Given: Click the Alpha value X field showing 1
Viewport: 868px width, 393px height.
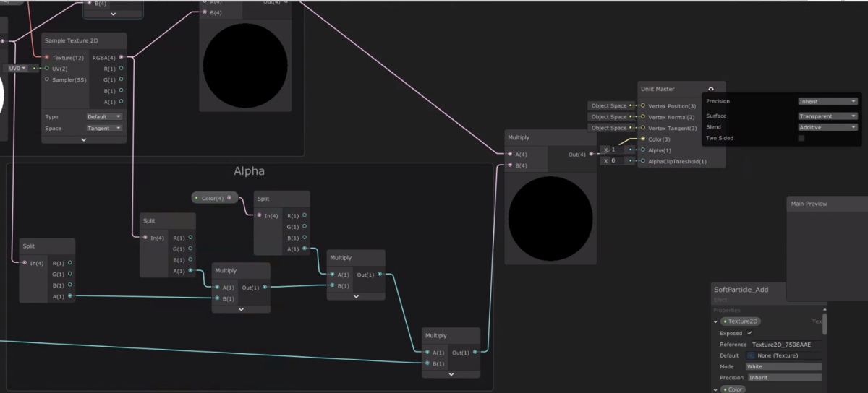Looking at the screenshot, I should pos(618,150).
